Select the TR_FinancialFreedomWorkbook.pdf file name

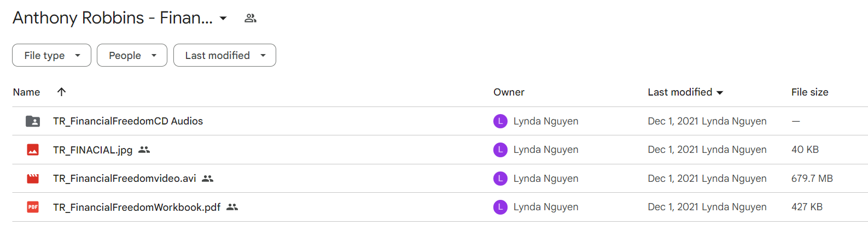(137, 207)
